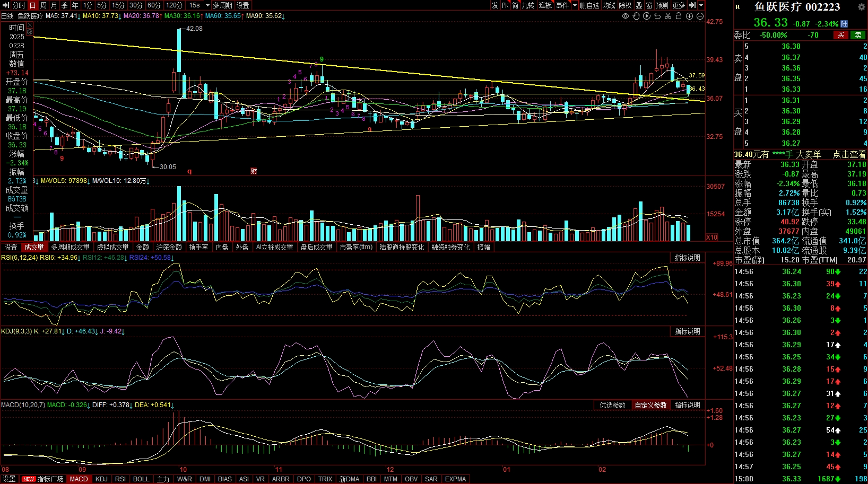Toggle the chart eye visibility icon
The height and width of the screenshot is (484, 868).
click(x=626, y=16)
